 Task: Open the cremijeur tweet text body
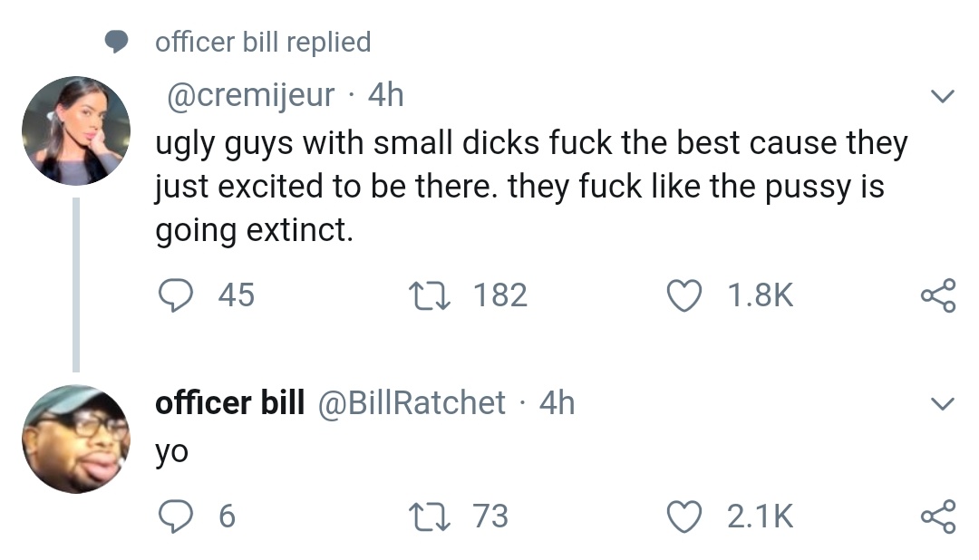530,187
